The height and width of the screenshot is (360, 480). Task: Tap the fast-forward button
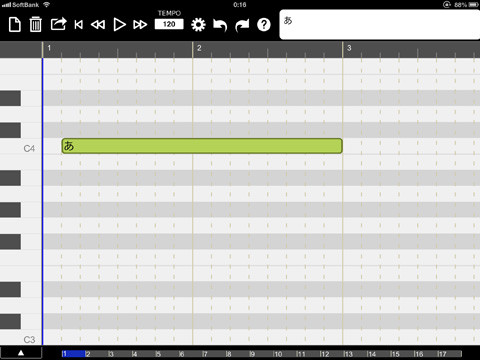pos(140,25)
